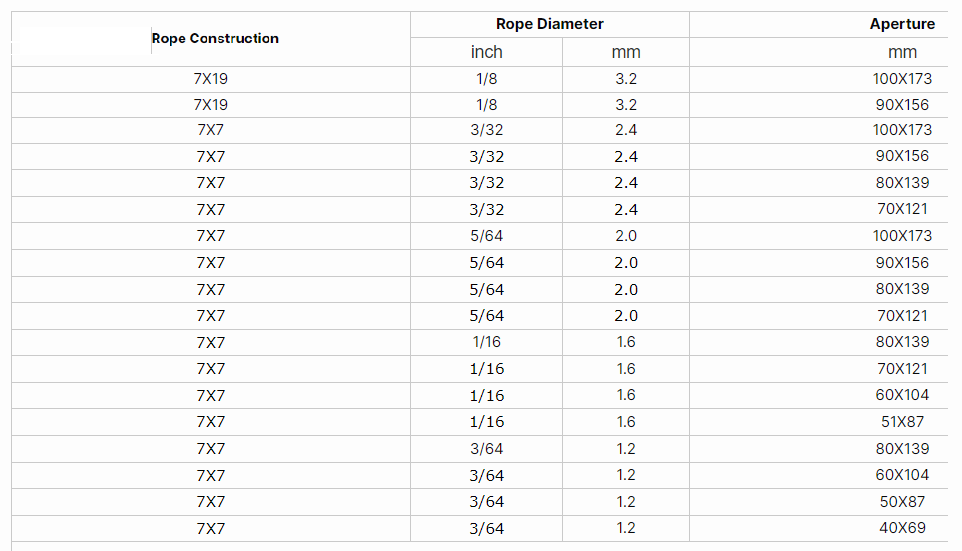The height and width of the screenshot is (551, 962).
Task: Select the inch sub-header under Rope Diameter
Action: pos(486,52)
